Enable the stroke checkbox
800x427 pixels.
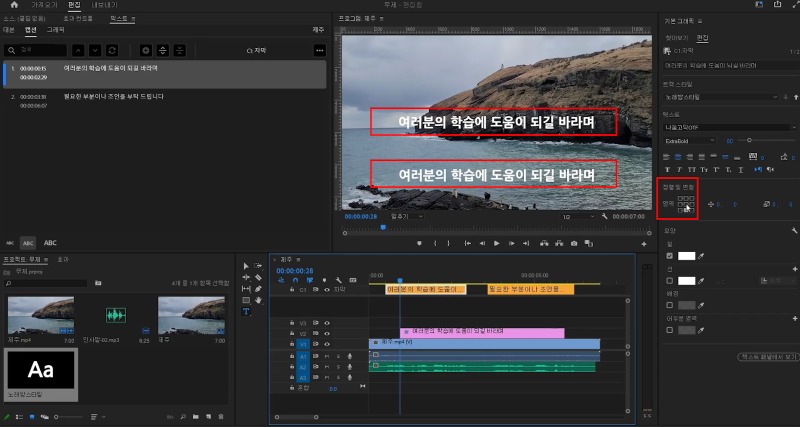coord(669,281)
